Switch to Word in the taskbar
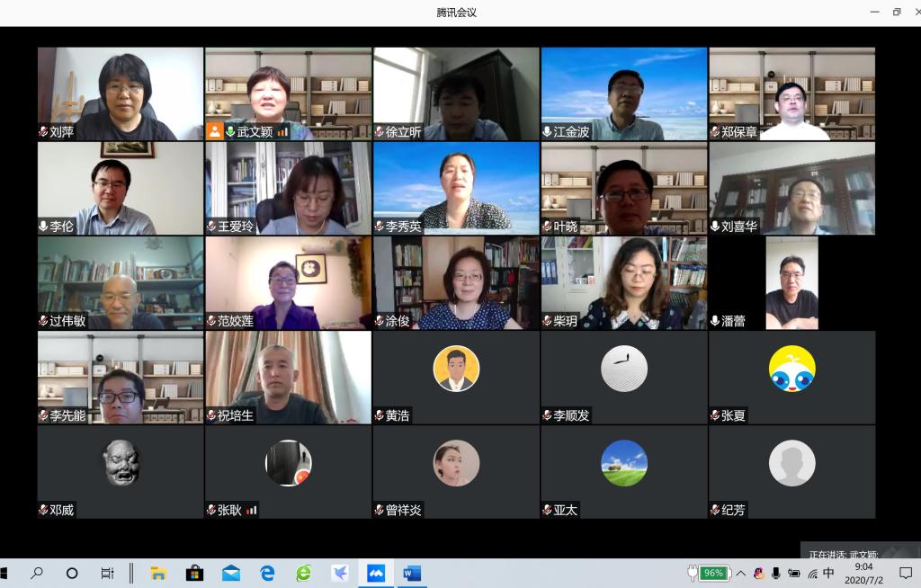921x588 pixels. pos(412,574)
